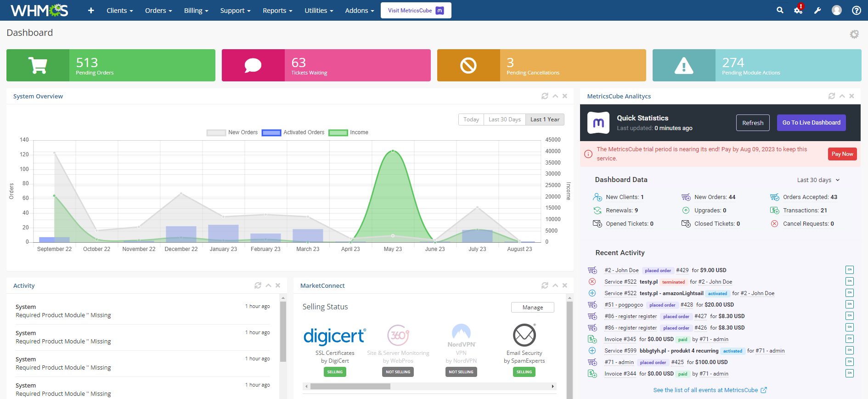Viewport: 868px width, 399px height.
Task: Click the help question mark icon
Action: 856,10
